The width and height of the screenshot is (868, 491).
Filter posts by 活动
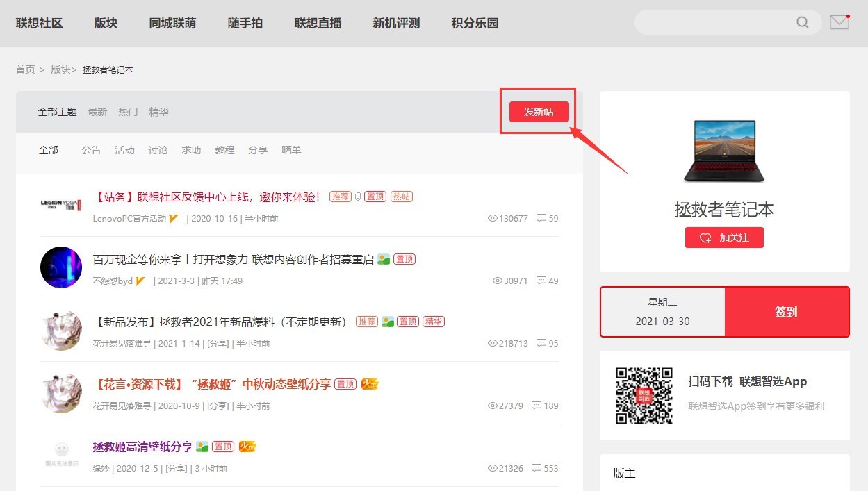124,150
